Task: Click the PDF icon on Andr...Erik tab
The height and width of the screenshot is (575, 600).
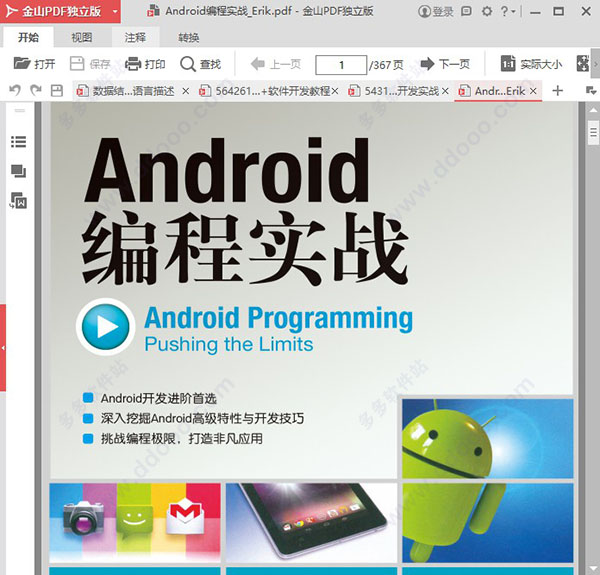Action: (464, 91)
